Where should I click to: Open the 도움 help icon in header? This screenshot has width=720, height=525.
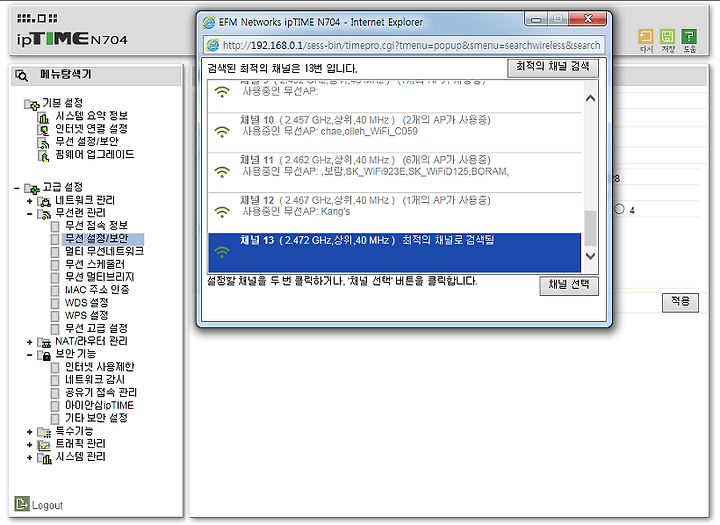689,36
